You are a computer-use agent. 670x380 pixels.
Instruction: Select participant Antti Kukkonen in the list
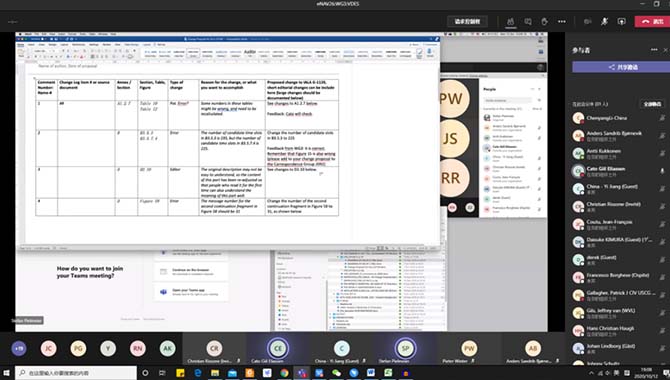620,153
